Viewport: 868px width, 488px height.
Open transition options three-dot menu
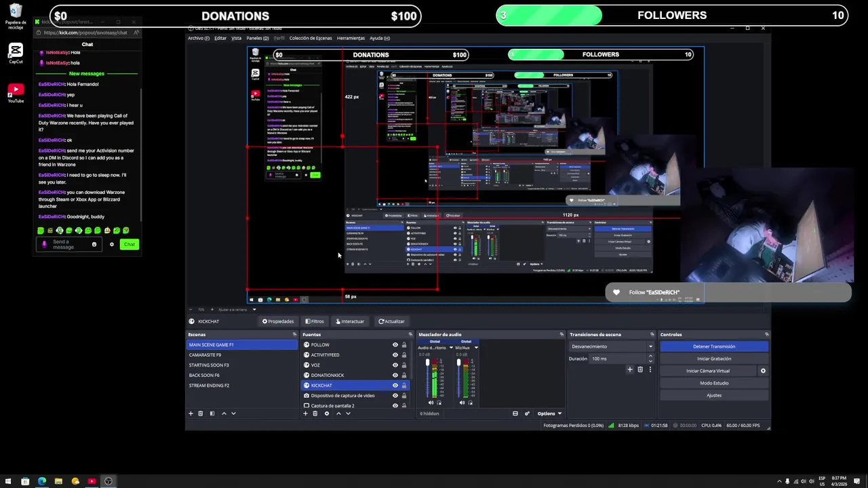click(x=650, y=369)
